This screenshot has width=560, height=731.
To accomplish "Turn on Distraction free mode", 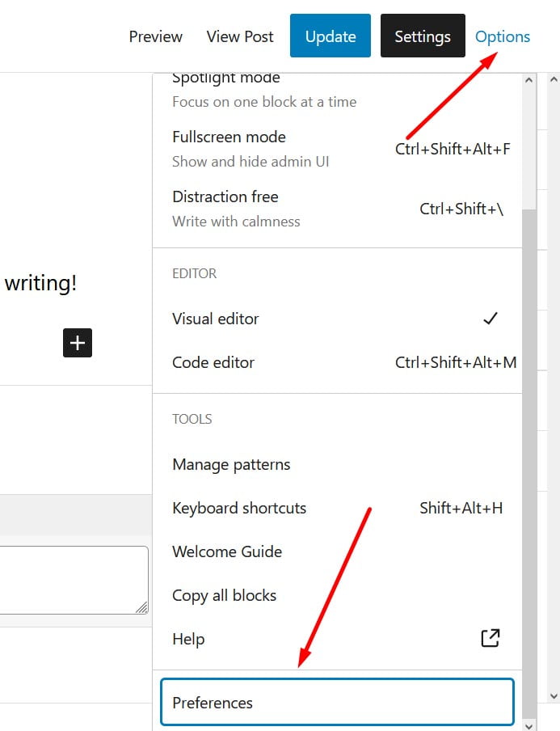I will click(x=337, y=209).
